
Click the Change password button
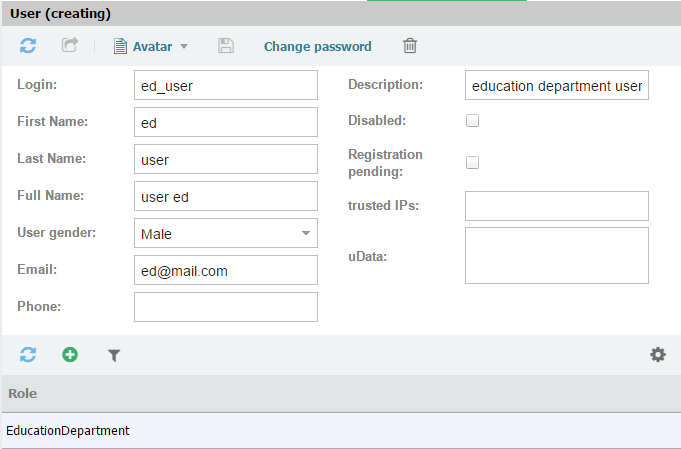317,46
